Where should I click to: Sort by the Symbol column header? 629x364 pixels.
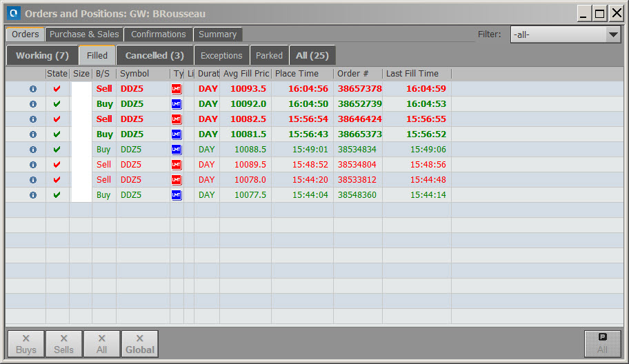tap(143, 74)
